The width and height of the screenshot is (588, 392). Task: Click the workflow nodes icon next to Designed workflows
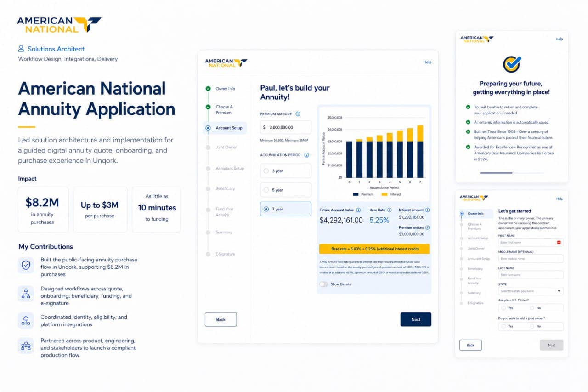coord(26,293)
